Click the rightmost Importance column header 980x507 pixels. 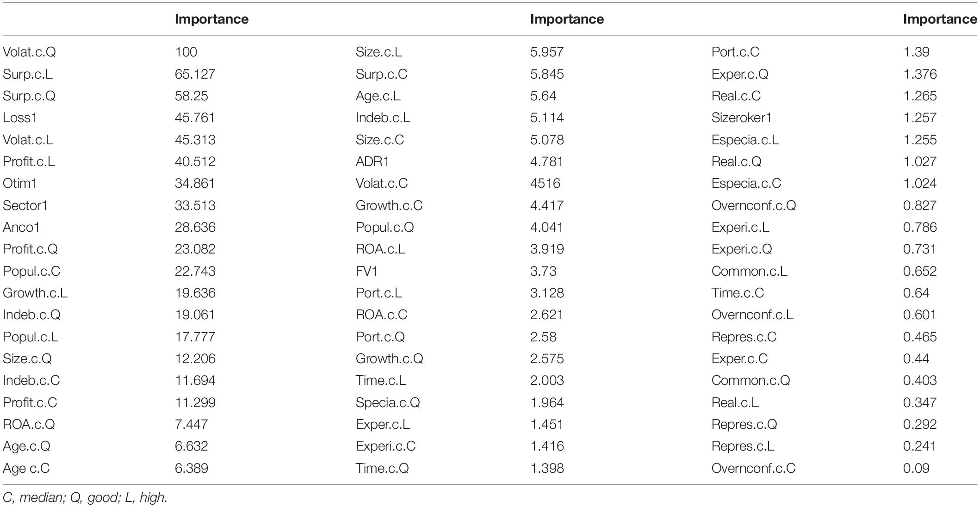point(940,19)
